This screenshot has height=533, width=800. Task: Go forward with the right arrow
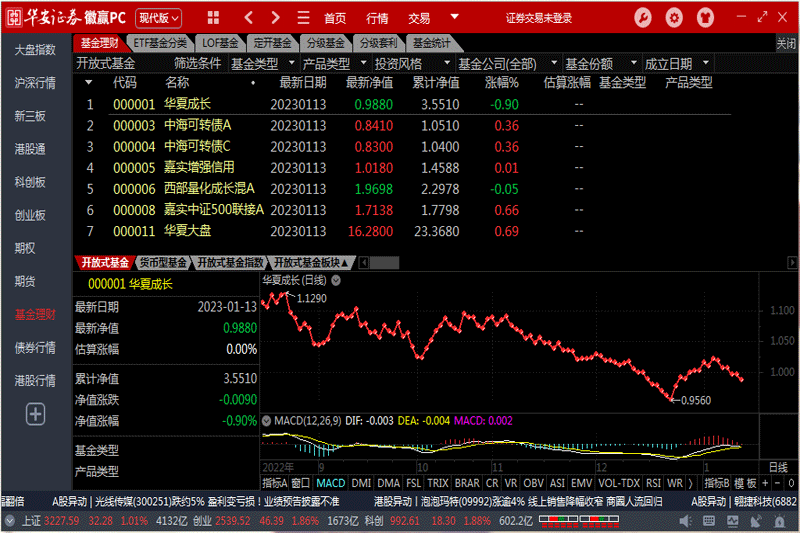pos(276,18)
